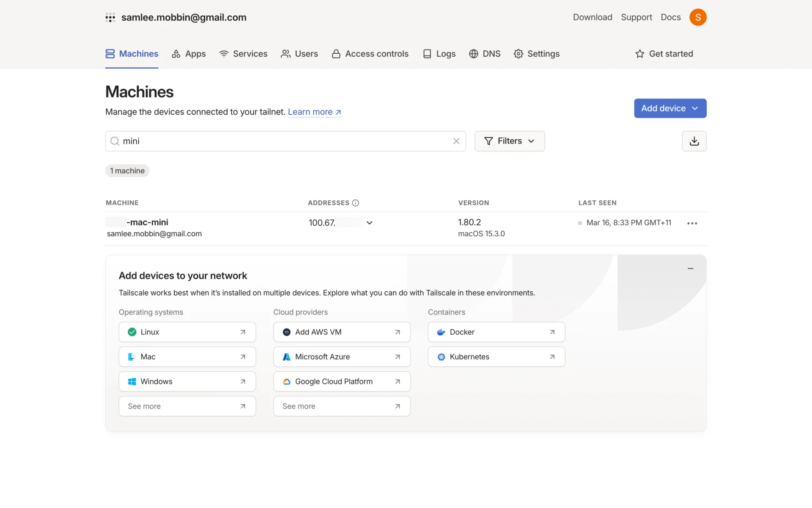Open the Settings tab
Image resolution: width=812 pixels, height=508 pixels.
(x=537, y=54)
